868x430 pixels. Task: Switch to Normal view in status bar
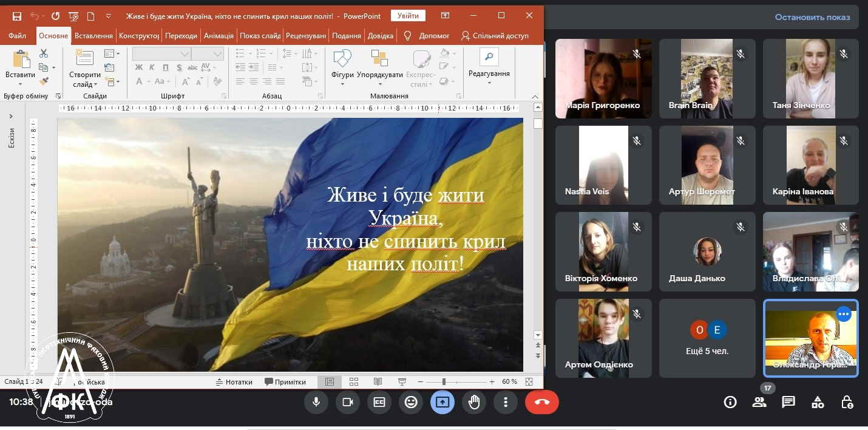point(330,382)
